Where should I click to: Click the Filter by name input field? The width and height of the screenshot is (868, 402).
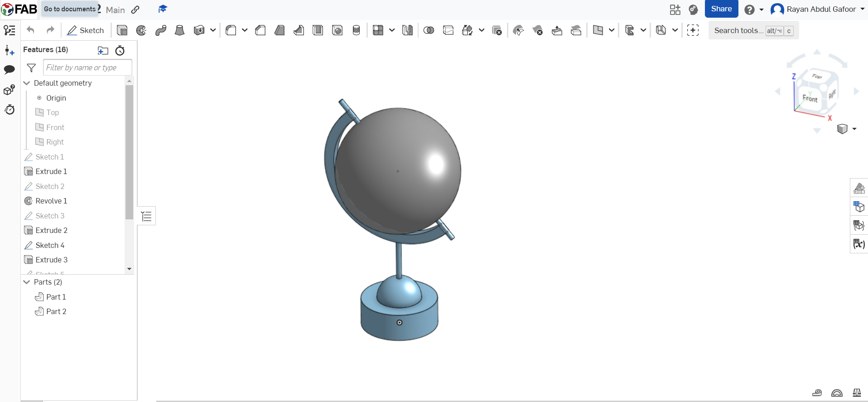coord(87,68)
